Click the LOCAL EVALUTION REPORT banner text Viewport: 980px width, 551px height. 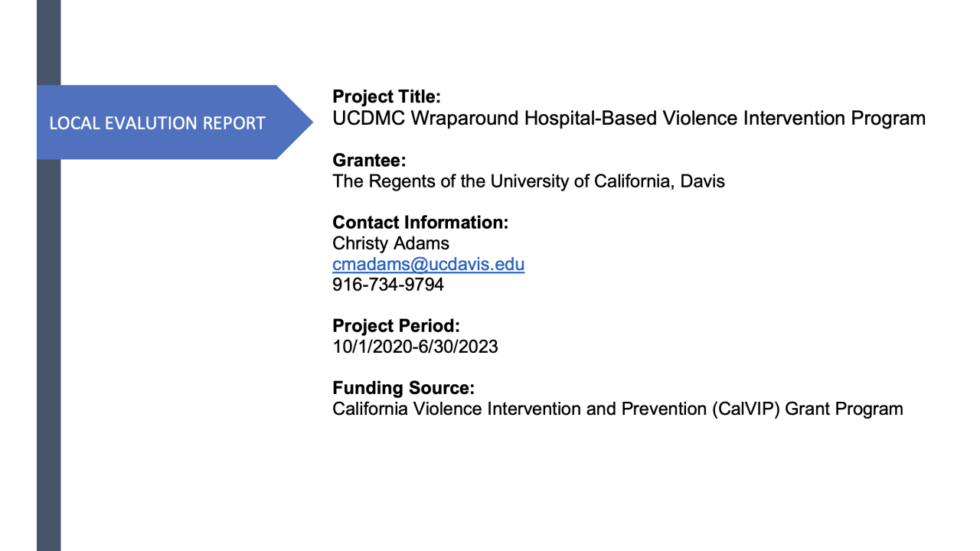(157, 122)
